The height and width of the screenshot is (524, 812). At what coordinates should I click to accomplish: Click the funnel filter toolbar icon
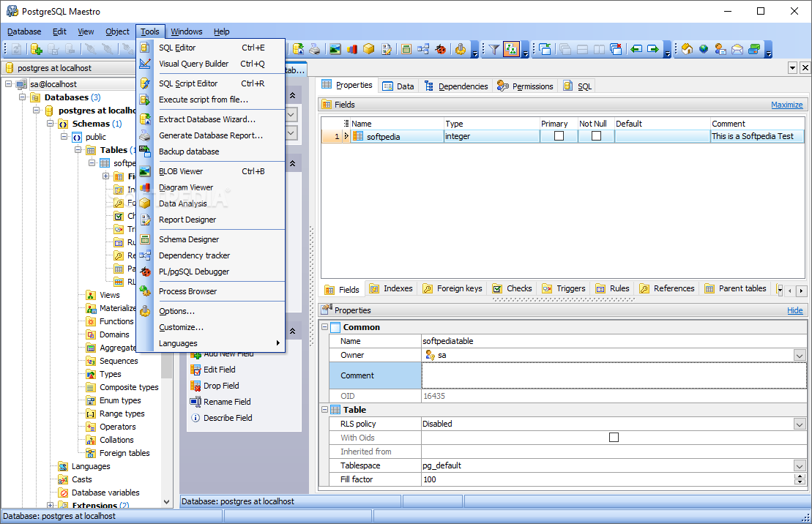click(x=494, y=49)
